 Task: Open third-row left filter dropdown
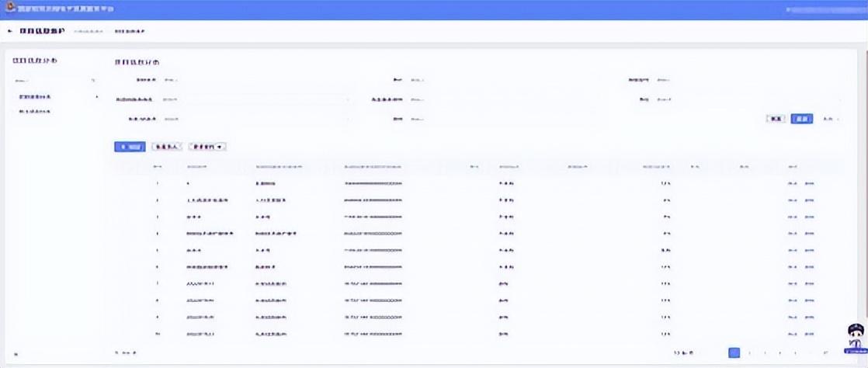[257, 119]
